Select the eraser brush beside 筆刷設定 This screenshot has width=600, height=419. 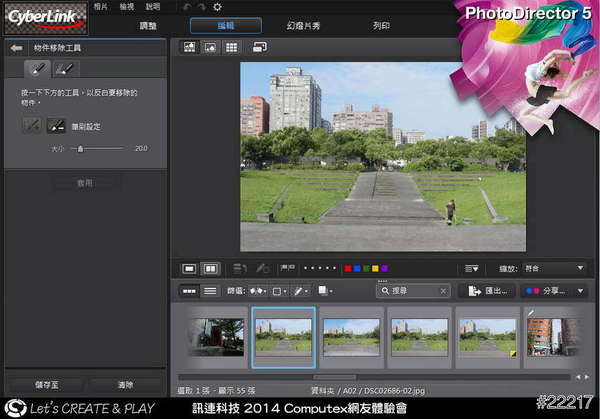tap(57, 126)
